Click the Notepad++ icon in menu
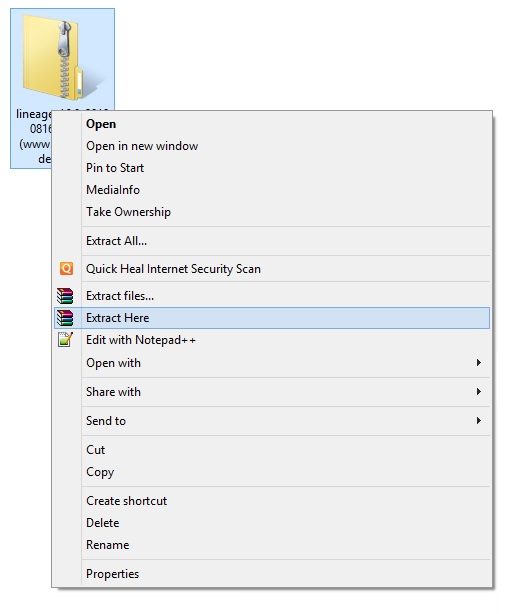Viewport: 514px width, 614px height. 65,340
